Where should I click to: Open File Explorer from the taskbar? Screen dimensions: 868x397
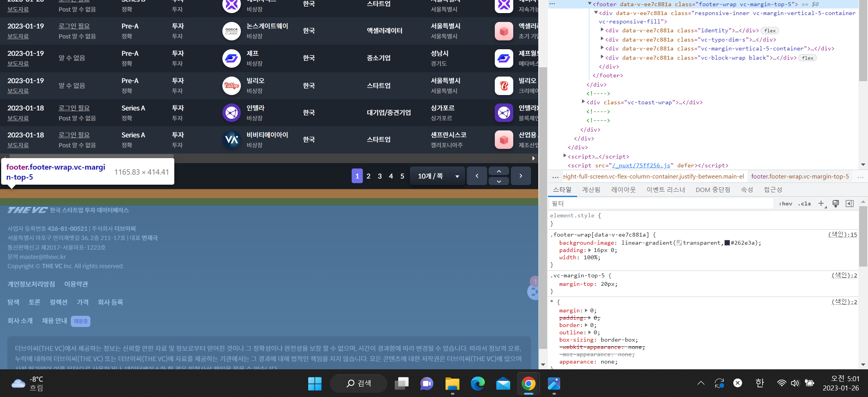pos(452,384)
